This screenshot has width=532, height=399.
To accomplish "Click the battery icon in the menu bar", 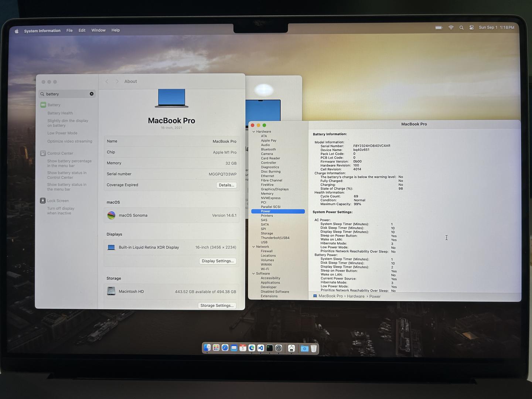I will click(x=439, y=28).
